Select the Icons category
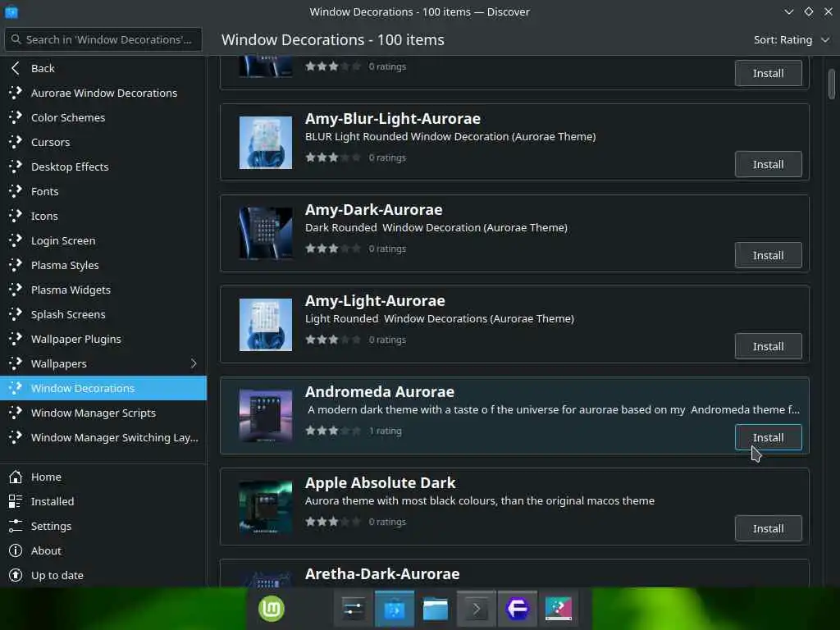 point(103,216)
